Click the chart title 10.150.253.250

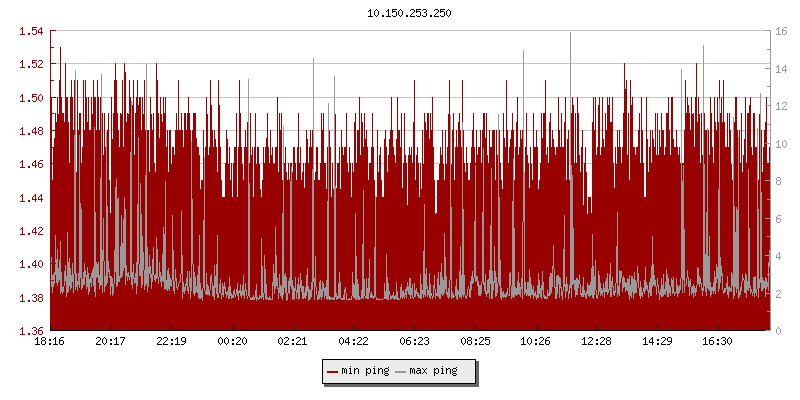point(409,13)
